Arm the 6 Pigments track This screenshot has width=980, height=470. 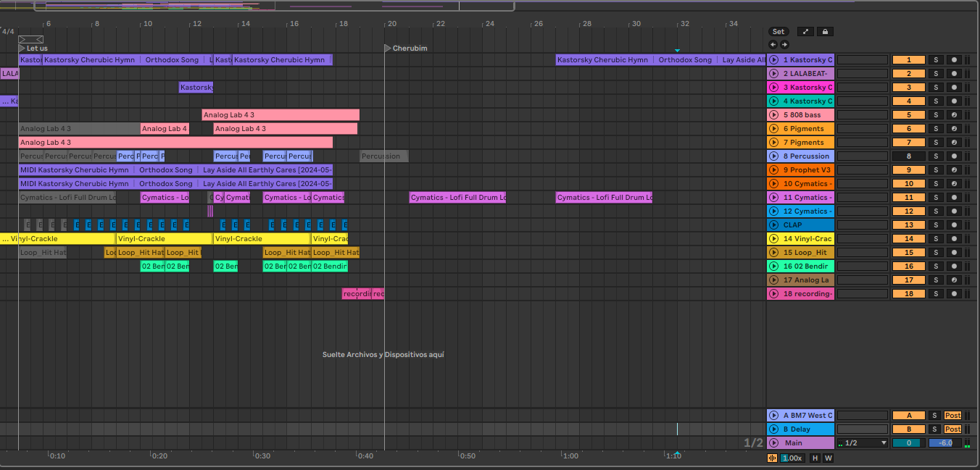pos(954,129)
